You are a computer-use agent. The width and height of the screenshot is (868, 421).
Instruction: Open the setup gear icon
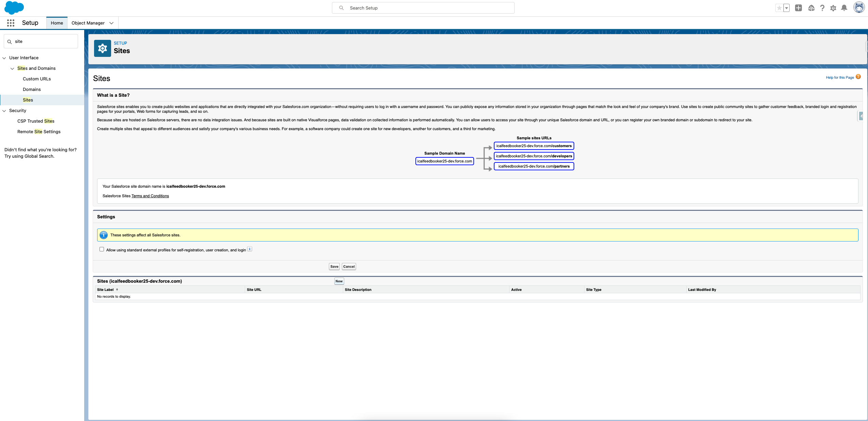[833, 7]
